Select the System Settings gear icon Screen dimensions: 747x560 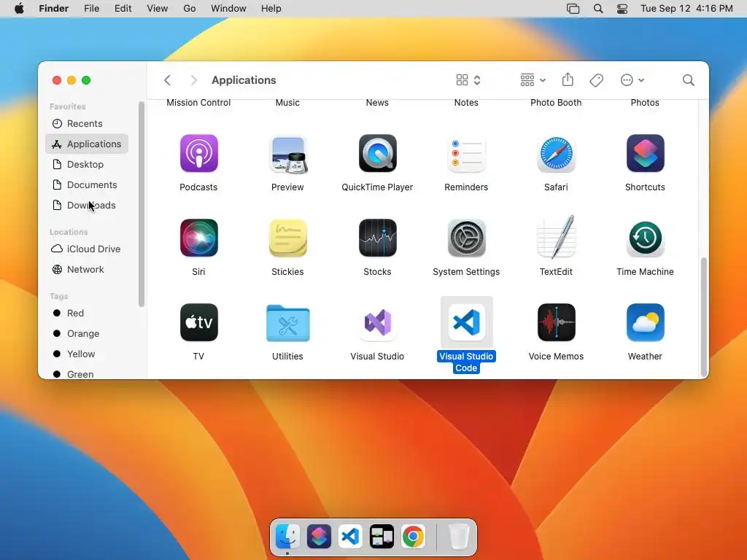click(x=466, y=238)
